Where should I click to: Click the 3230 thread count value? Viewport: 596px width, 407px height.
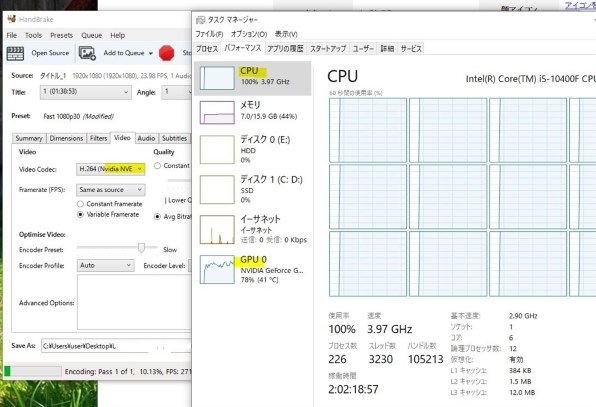[381, 359]
